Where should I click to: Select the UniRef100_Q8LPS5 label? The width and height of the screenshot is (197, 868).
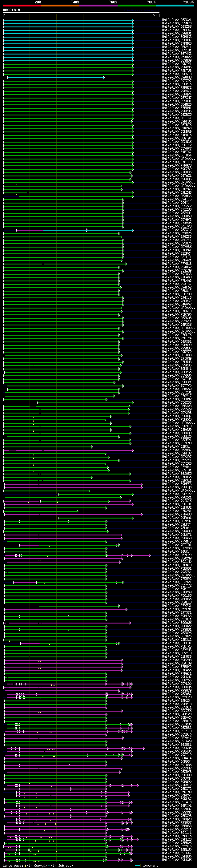coord(177,372)
